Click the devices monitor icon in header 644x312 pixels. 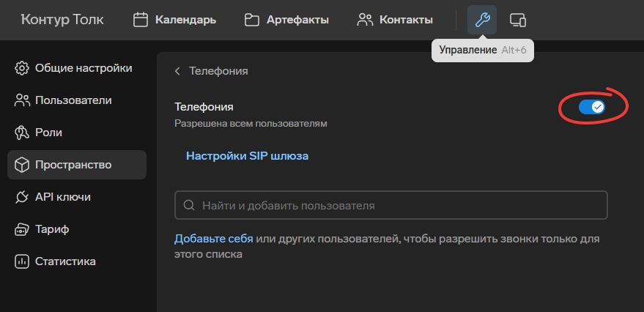518,20
